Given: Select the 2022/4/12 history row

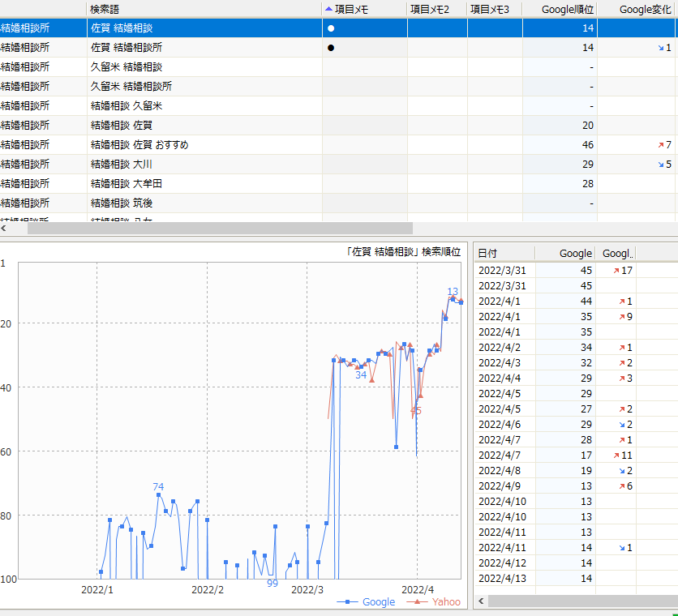Looking at the screenshot, I should (x=576, y=563).
